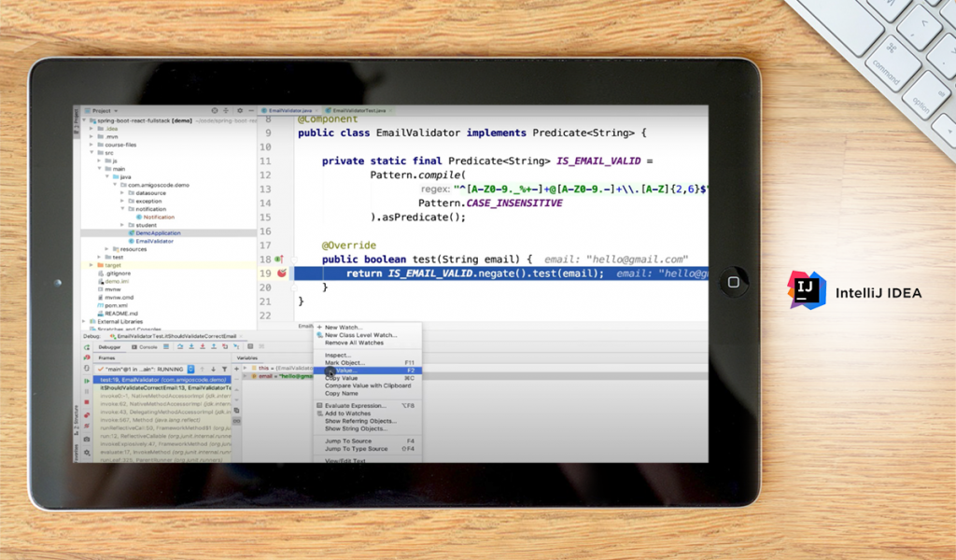Image resolution: width=956 pixels, height=560 pixels.
Task: Click the filter frames funnel icon
Action: coord(224,370)
